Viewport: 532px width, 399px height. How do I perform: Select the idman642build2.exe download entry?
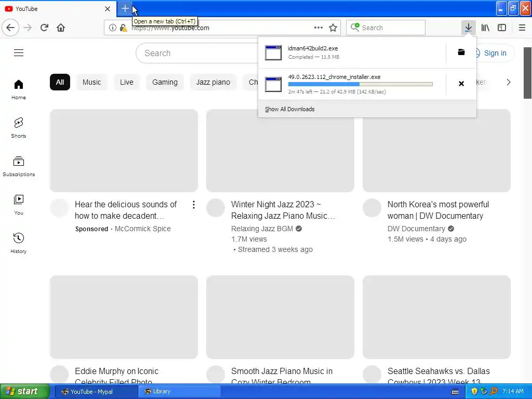tap(352, 52)
